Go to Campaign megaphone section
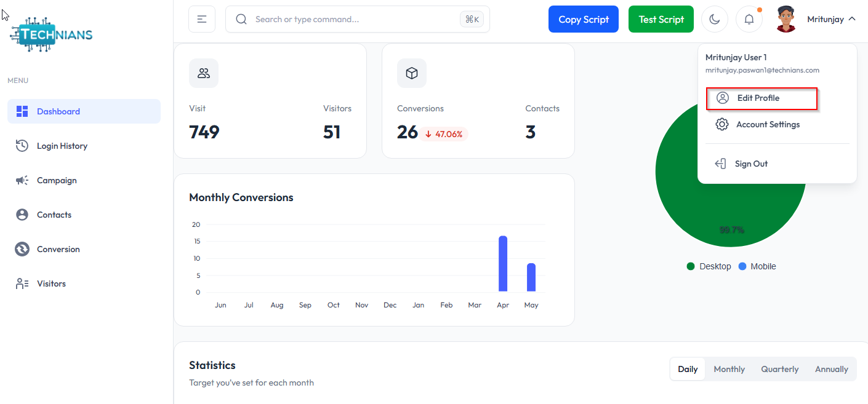 (57, 180)
